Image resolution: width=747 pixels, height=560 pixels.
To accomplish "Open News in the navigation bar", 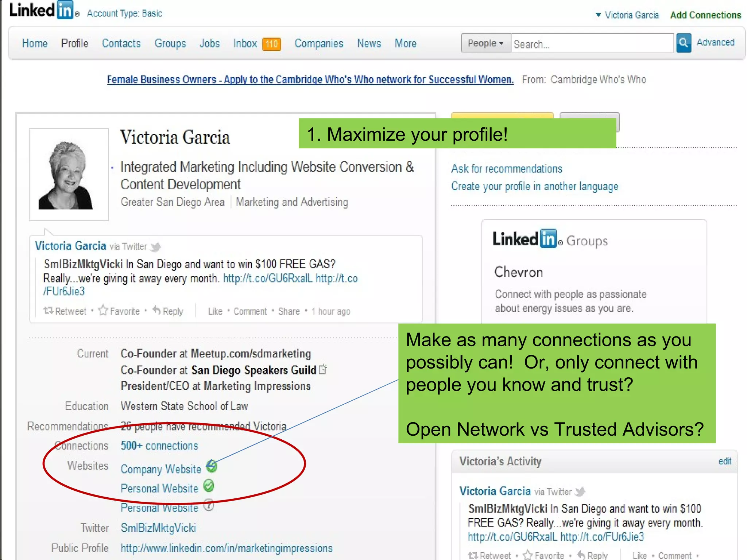I will (x=369, y=43).
